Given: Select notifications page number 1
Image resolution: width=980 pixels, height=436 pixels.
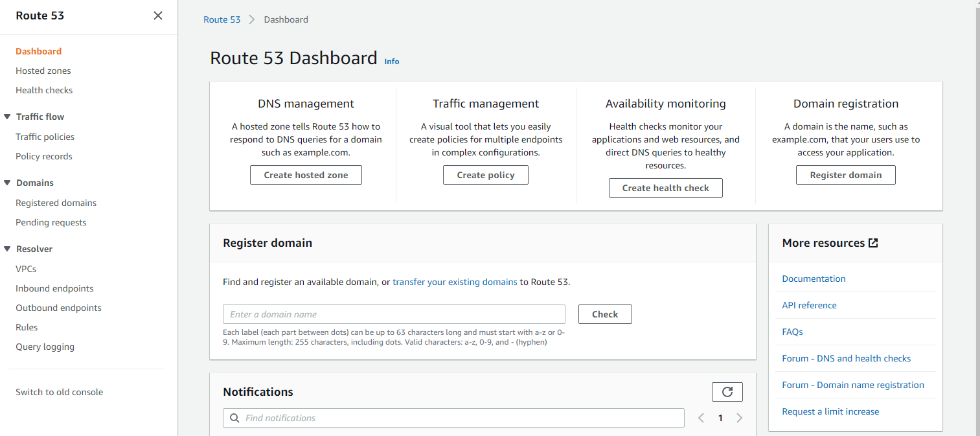Looking at the screenshot, I should (720, 418).
